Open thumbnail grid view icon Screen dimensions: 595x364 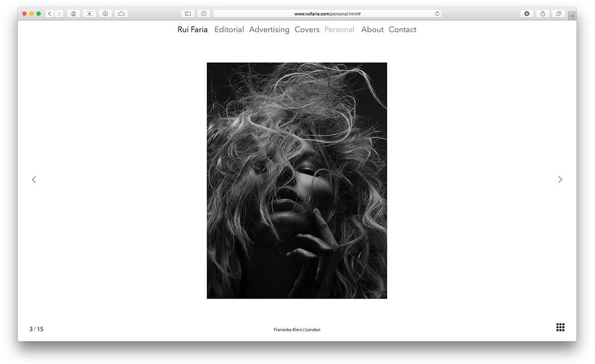tap(560, 327)
